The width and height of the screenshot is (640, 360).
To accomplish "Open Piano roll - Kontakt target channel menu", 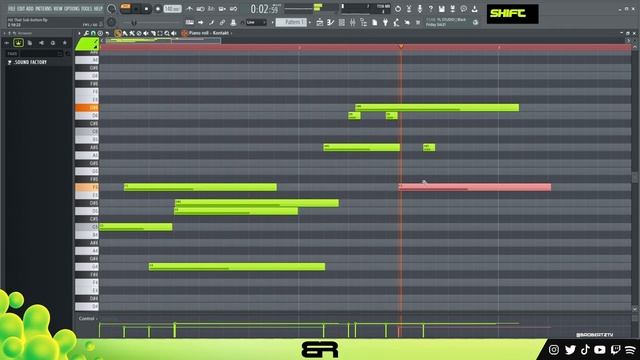I will pos(208,33).
